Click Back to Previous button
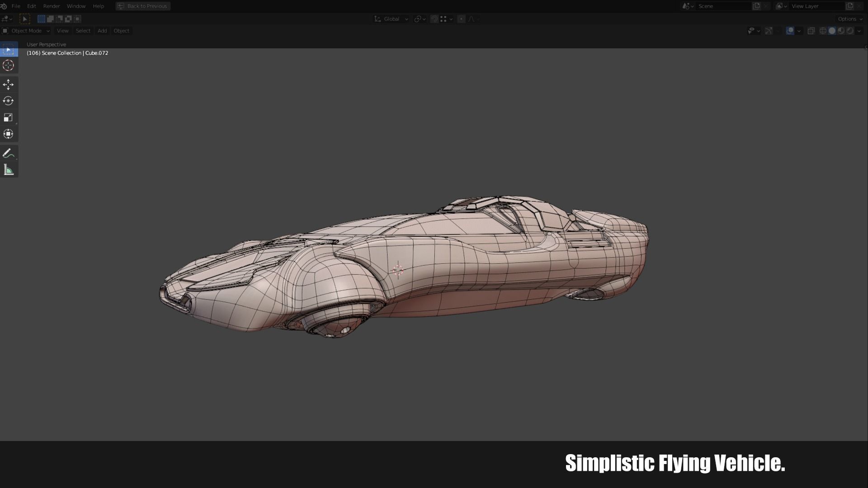868x488 pixels. click(143, 6)
